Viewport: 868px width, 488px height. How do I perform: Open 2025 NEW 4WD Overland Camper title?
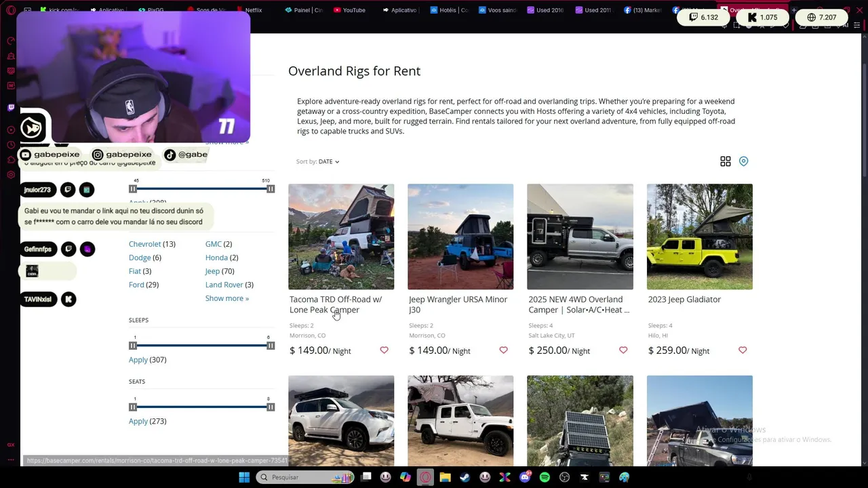(578, 304)
